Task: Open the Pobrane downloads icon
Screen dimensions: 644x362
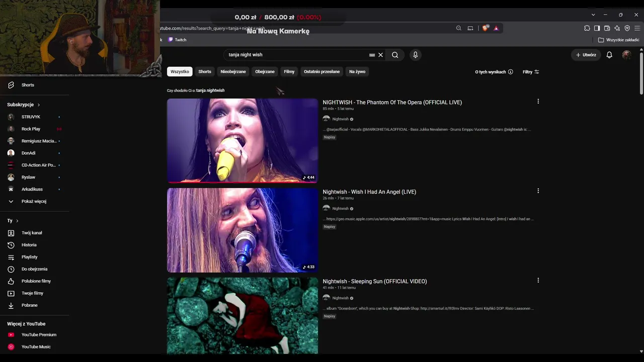Action: [x=11, y=305]
